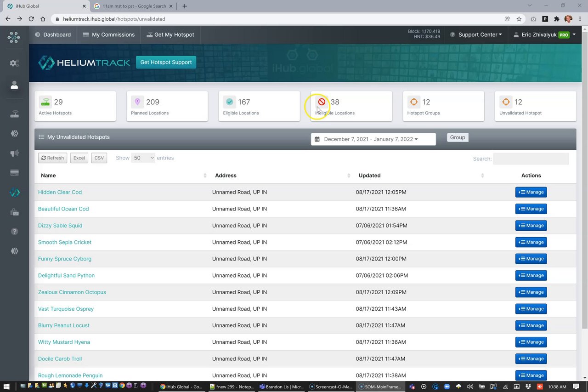Open the Funny Spruce Cyborg hotspot link
Viewport: 588px width, 392px height.
click(x=65, y=259)
